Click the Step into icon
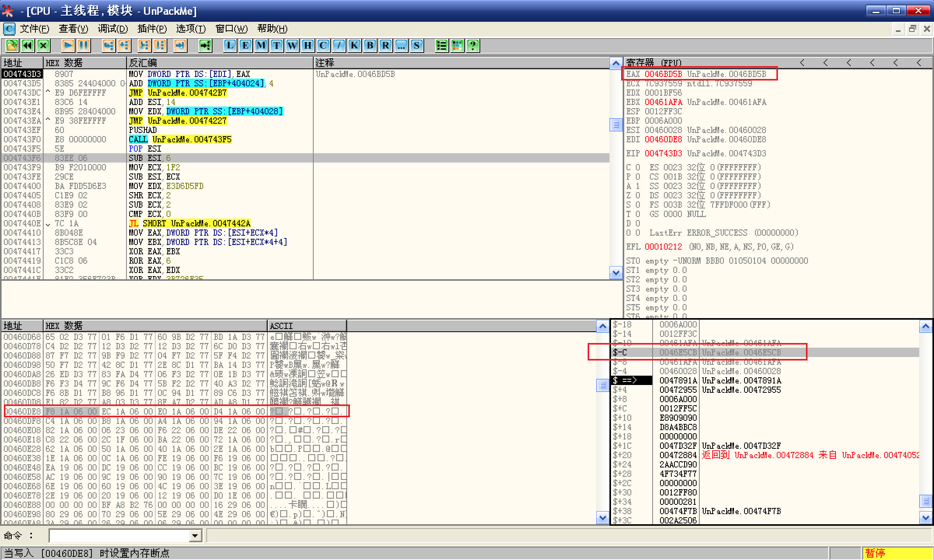This screenshot has height=560, width=934. pos(108,45)
